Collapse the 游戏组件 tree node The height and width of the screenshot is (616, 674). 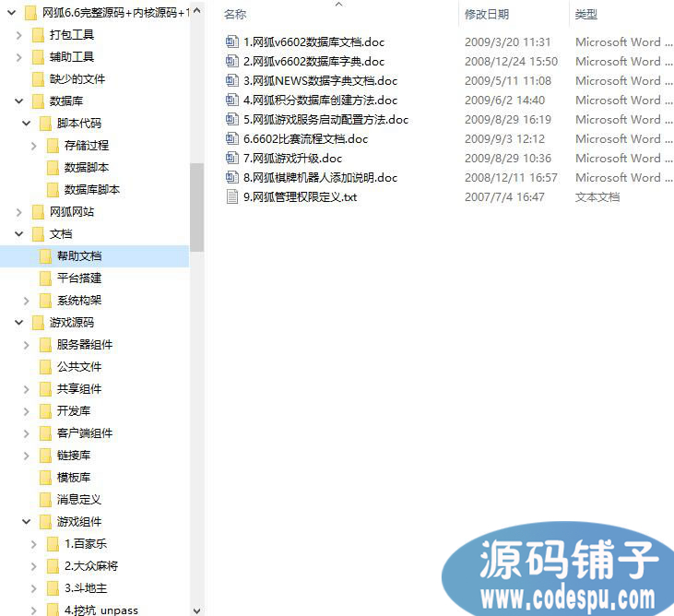click(26, 522)
